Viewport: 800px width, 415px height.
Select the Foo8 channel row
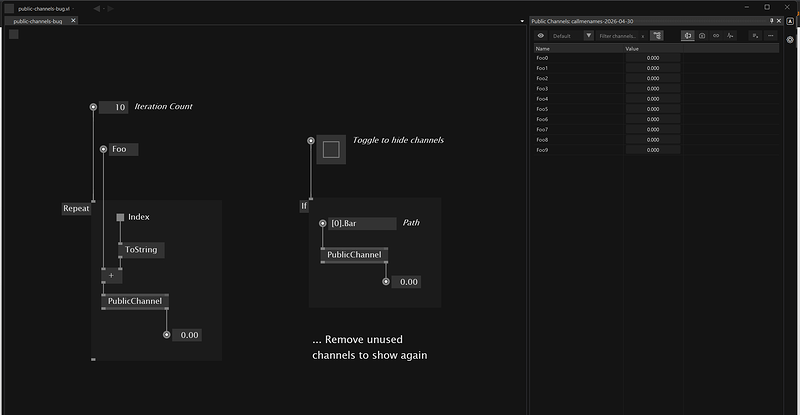(x=656, y=139)
